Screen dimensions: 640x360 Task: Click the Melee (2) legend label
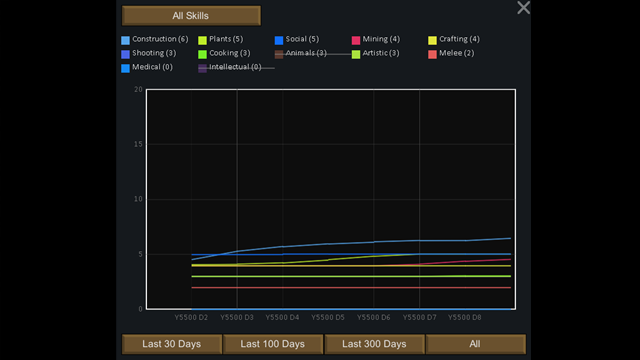tap(456, 53)
